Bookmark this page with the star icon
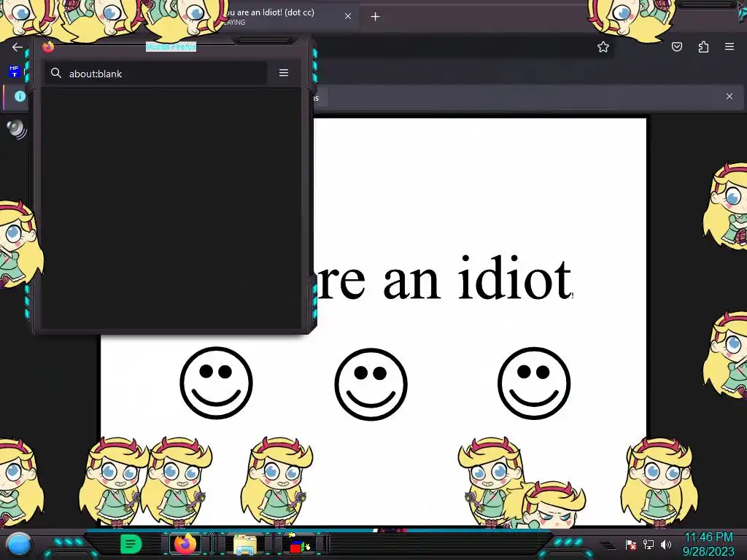 603,47
